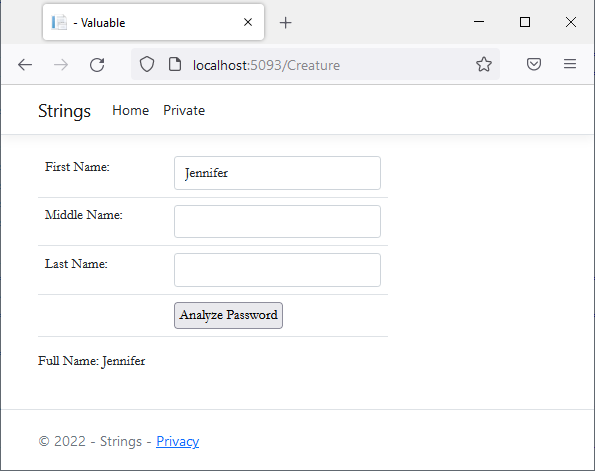Open the Firefox hamburger menu
The height and width of the screenshot is (471, 595).
pos(570,64)
